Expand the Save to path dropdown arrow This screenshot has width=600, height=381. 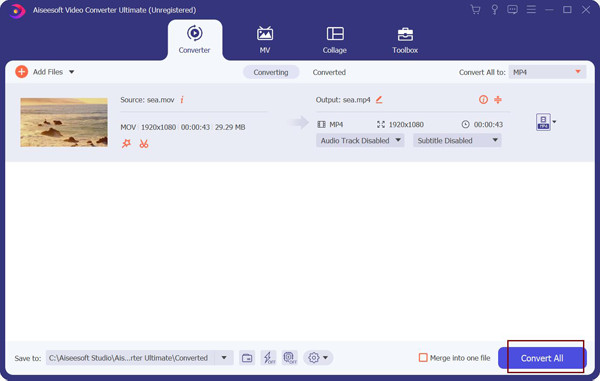[x=224, y=358]
